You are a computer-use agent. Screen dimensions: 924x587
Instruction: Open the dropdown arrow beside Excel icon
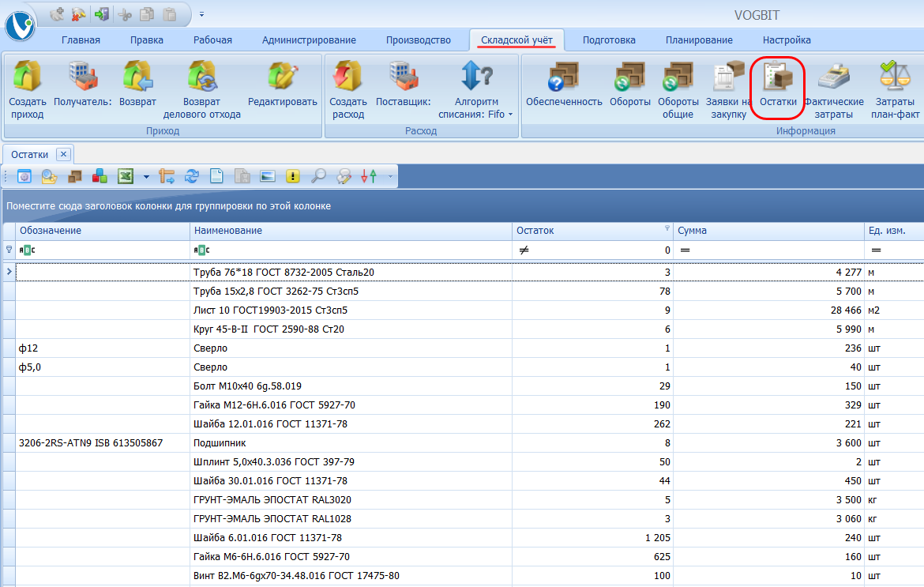[x=146, y=177]
